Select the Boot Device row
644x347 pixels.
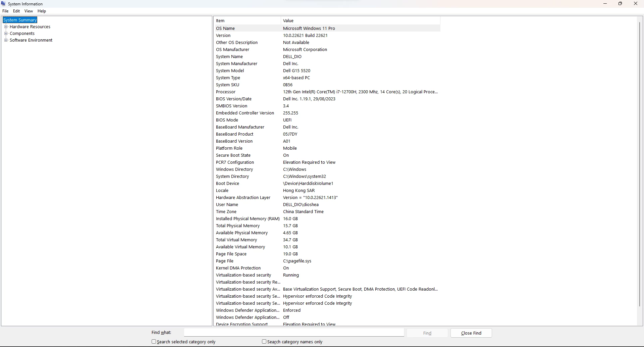[x=327, y=184]
